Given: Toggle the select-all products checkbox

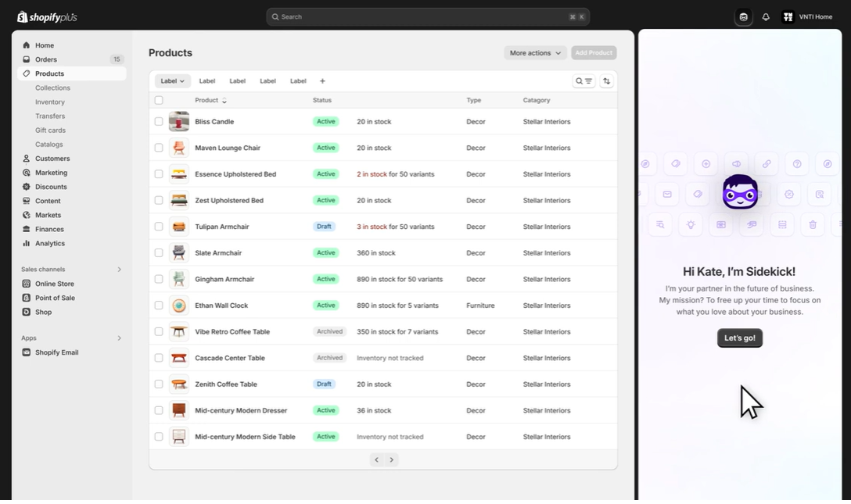Looking at the screenshot, I should tap(159, 101).
